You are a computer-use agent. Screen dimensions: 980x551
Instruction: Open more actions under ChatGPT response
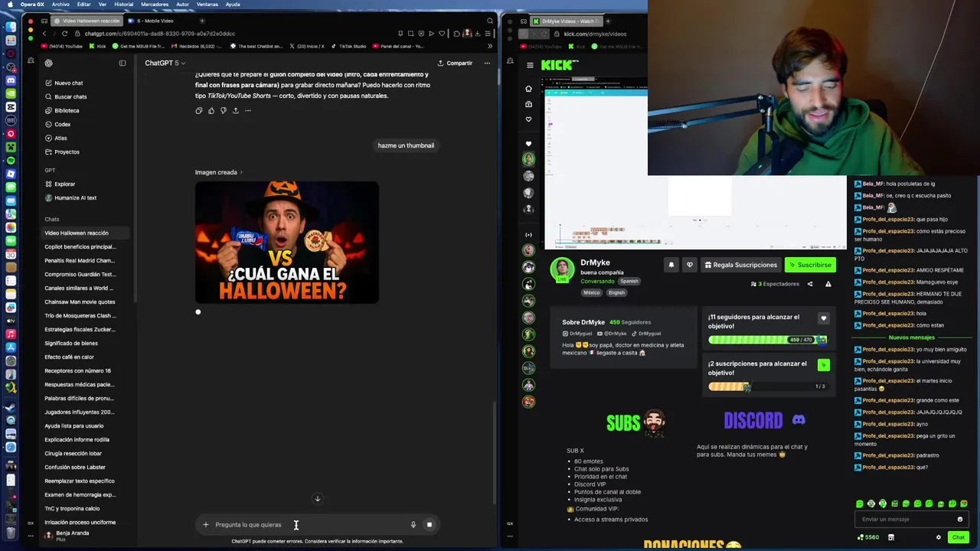pos(248,110)
